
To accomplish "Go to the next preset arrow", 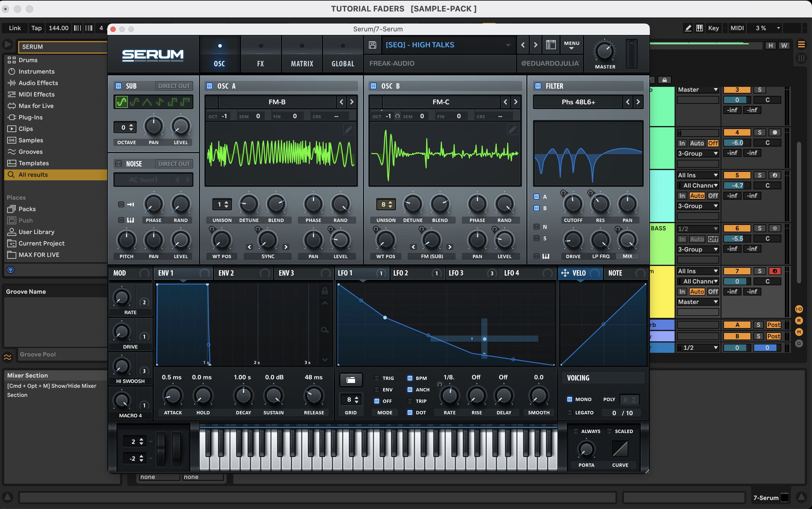I will (535, 45).
